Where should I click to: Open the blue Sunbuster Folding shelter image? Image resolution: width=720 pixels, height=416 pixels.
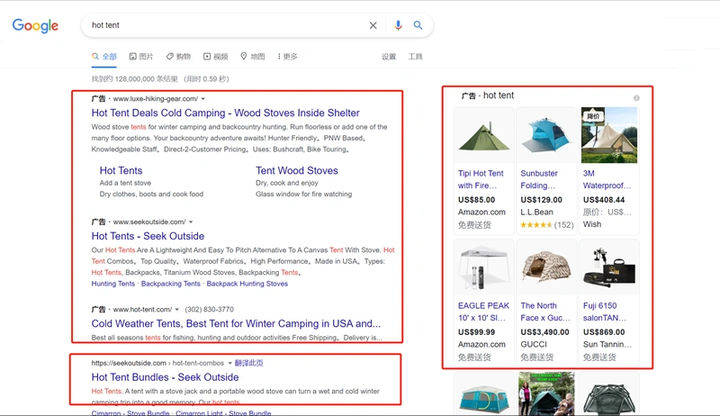point(546,135)
